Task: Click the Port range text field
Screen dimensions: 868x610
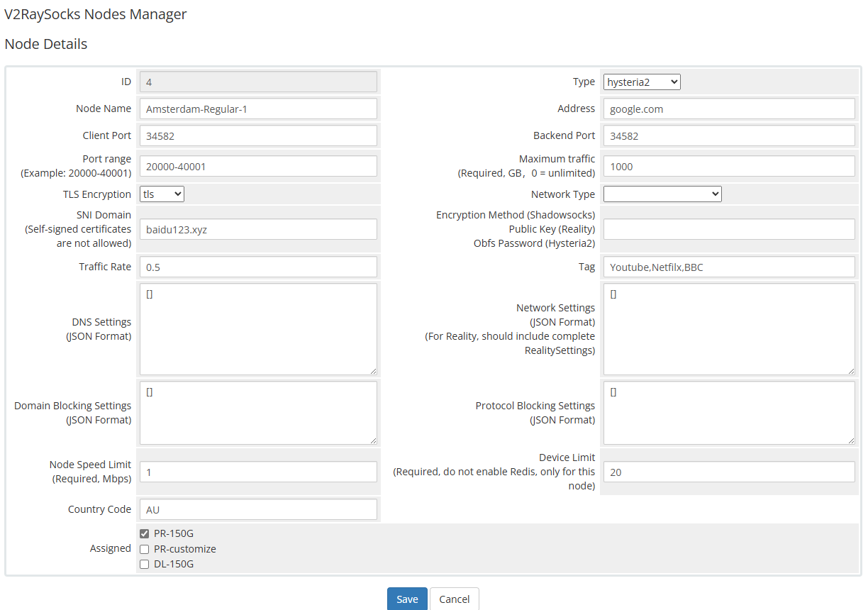Action: tap(258, 167)
